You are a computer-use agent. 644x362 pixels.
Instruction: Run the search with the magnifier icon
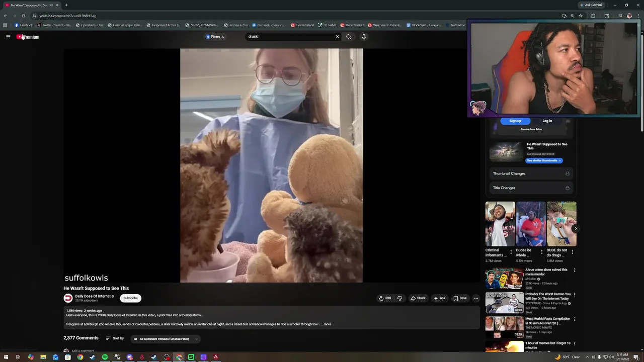point(349,37)
